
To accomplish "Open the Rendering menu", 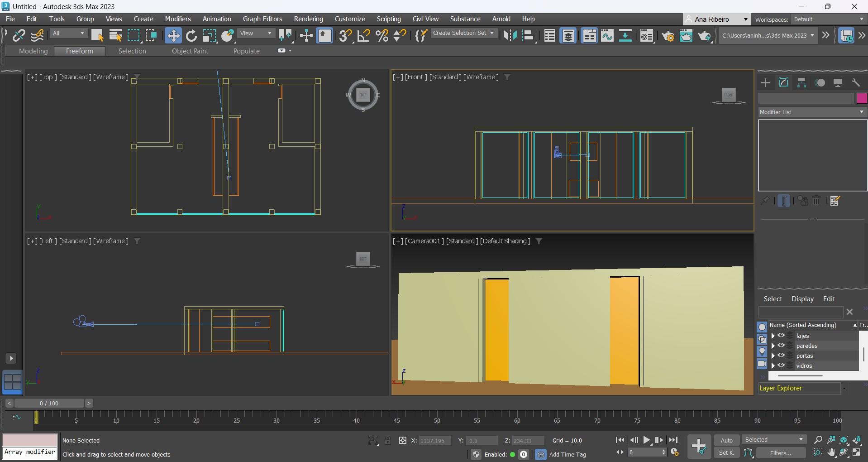I will (308, 19).
